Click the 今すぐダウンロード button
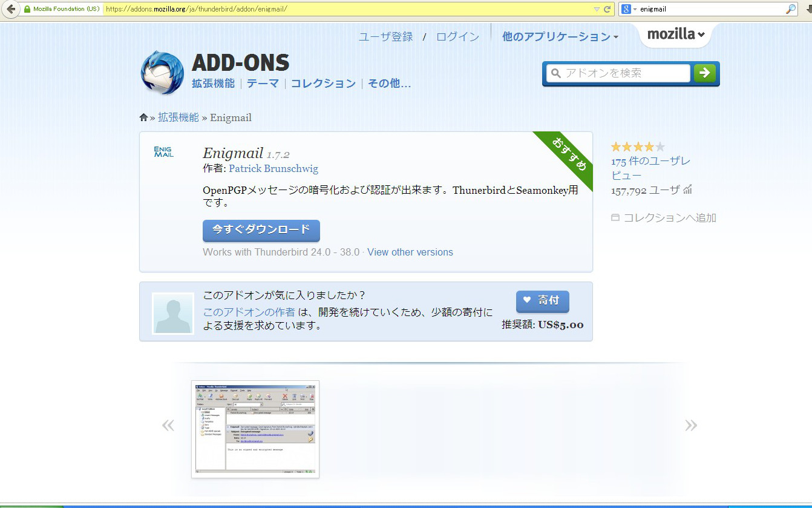Screen dimensions: 812x508 pos(261,231)
